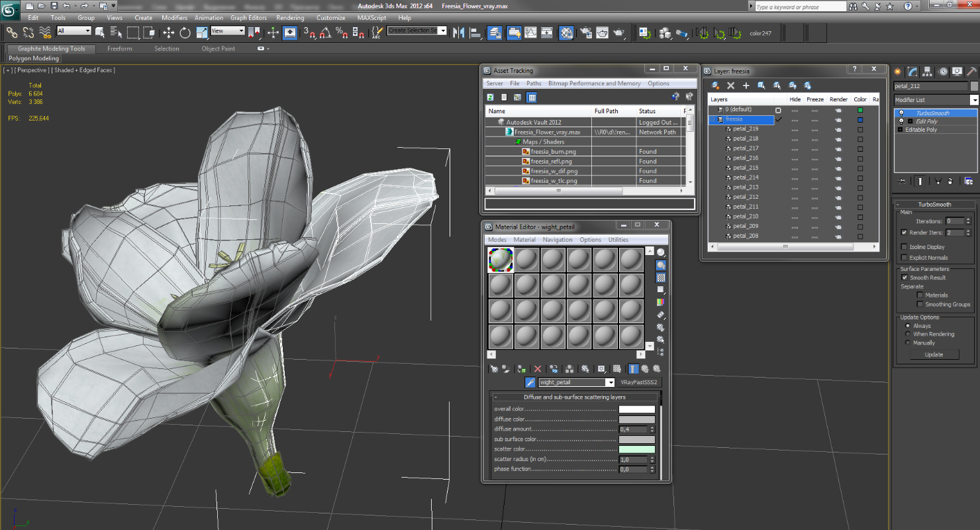Click the VRayFastSSS2 material type button
The width and height of the screenshot is (980, 530).
click(x=639, y=382)
